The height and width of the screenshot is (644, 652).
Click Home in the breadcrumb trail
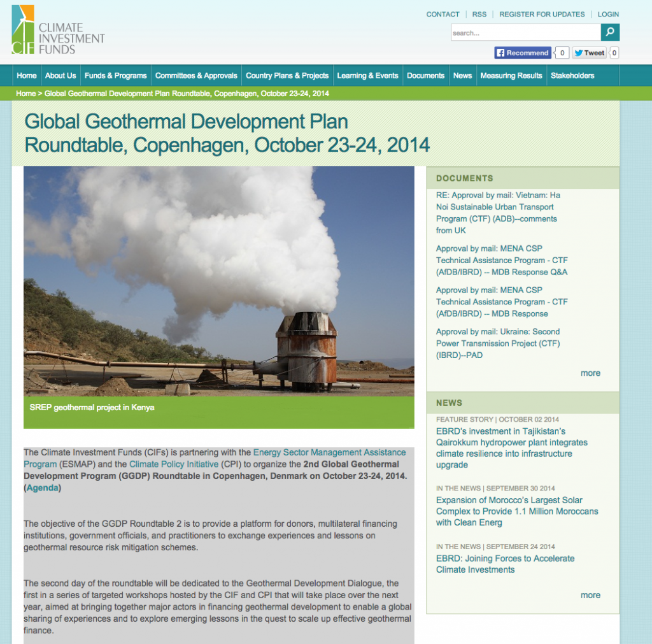click(25, 94)
